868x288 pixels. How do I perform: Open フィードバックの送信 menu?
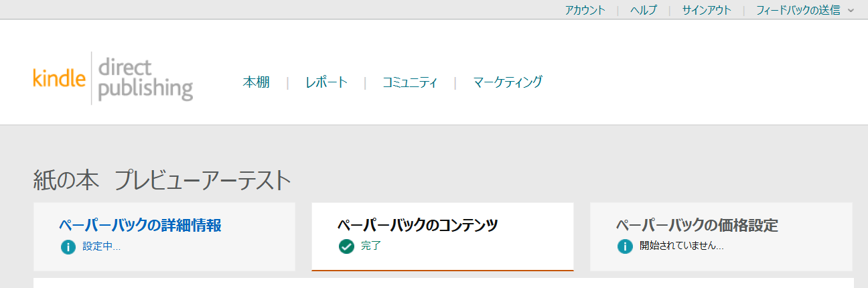point(798,10)
